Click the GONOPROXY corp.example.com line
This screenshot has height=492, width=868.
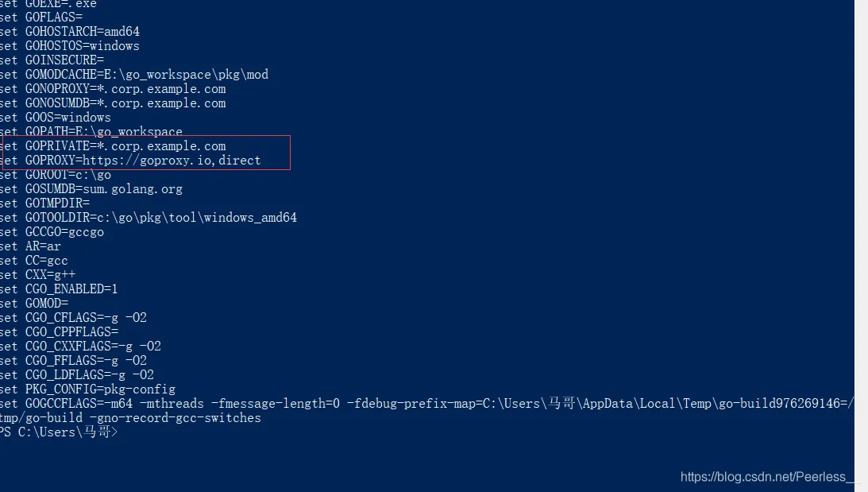point(113,89)
